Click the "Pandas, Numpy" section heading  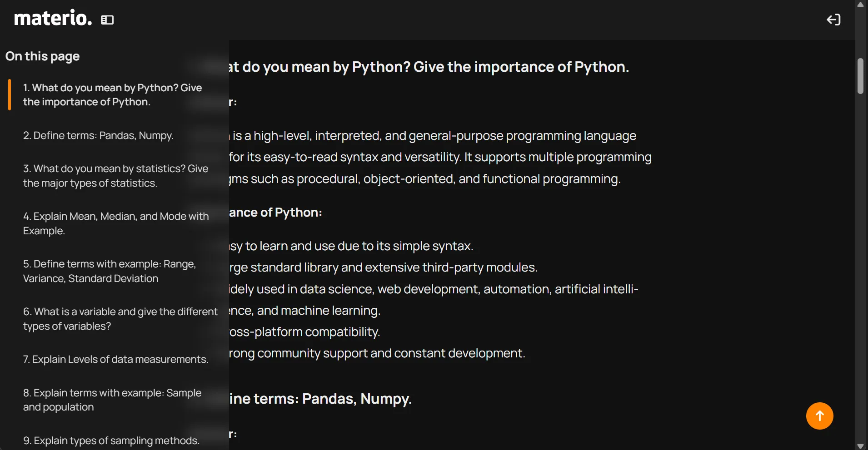click(320, 399)
